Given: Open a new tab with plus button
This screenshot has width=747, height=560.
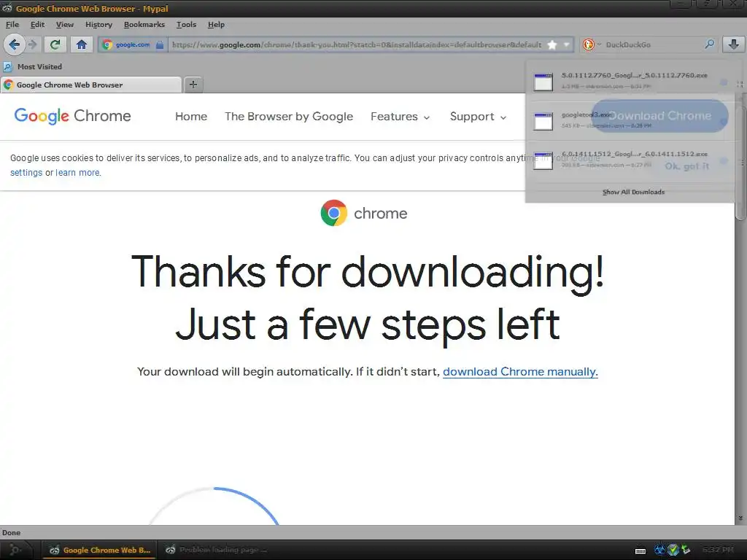Looking at the screenshot, I should 193,85.
